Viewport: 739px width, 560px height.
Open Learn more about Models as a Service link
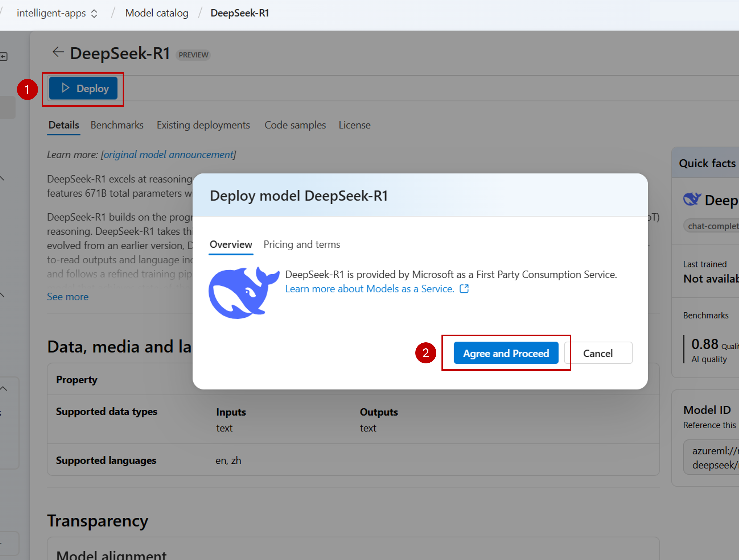click(369, 289)
